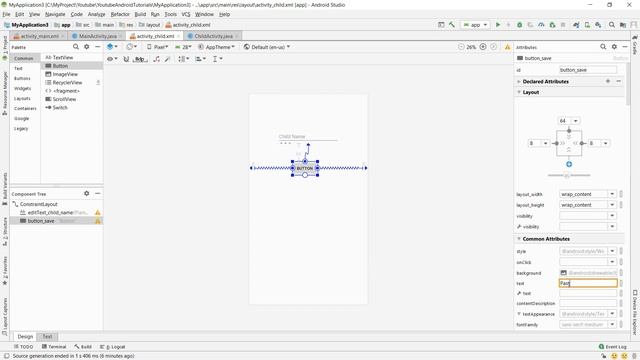The image size is (640, 360).
Task: Download RecyclerView dependency icon
Action: coord(98,82)
